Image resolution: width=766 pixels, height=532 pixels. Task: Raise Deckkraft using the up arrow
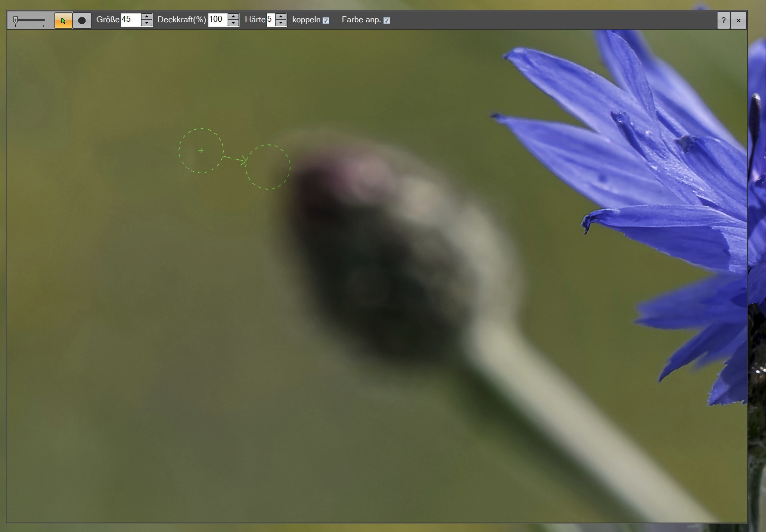(x=234, y=17)
